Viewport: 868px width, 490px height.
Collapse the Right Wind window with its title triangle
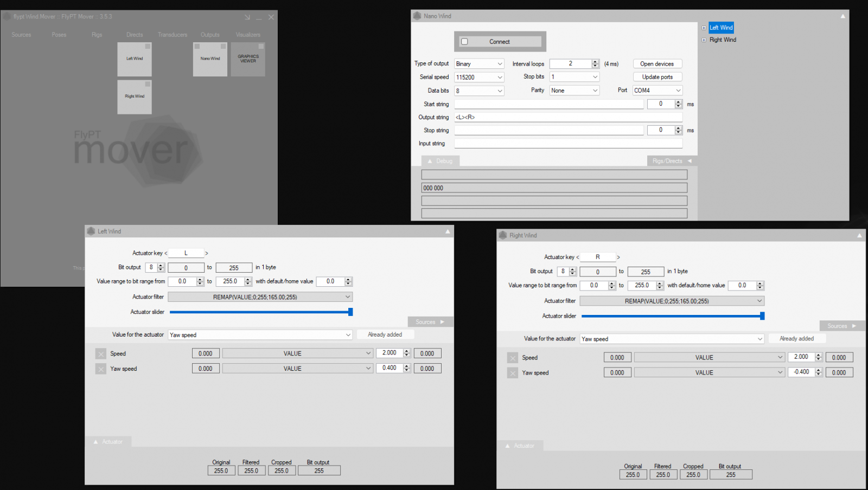tap(859, 235)
